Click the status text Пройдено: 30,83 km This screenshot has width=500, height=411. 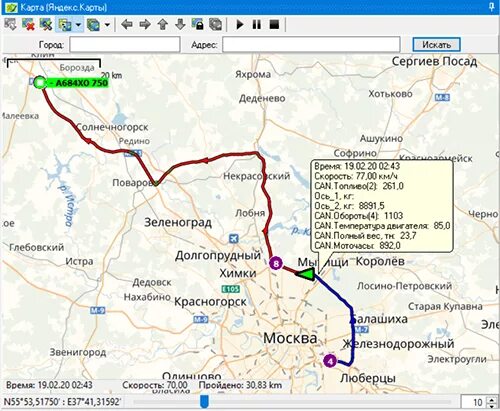click(x=240, y=385)
